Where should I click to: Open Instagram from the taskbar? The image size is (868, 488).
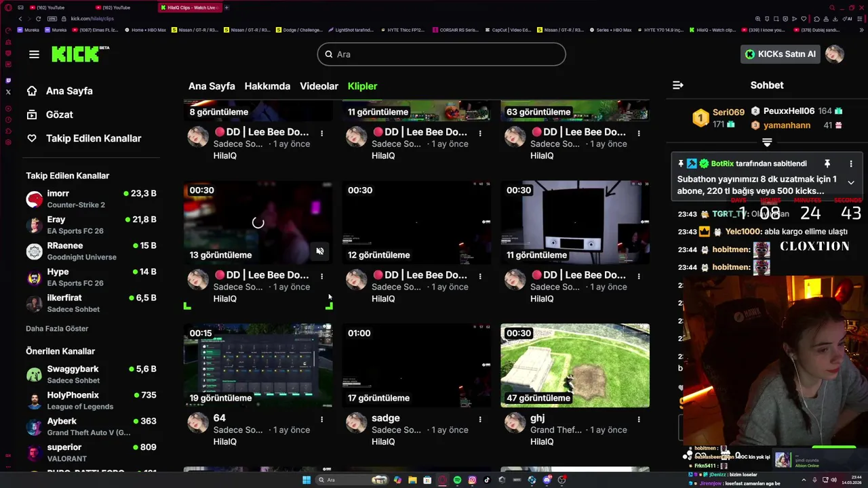(472, 480)
